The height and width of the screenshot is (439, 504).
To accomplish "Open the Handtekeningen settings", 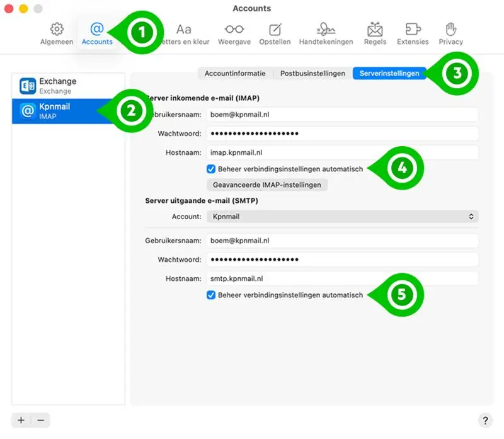I will (x=326, y=33).
